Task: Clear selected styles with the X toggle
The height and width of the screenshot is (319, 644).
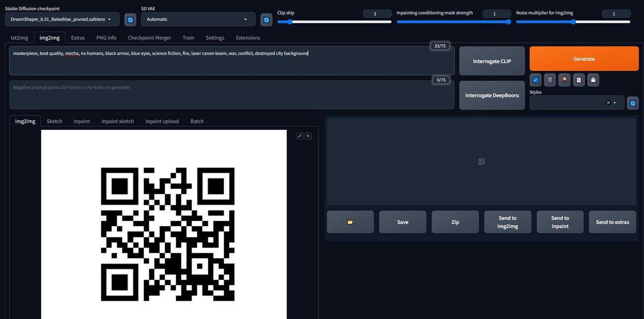Action: [x=608, y=102]
